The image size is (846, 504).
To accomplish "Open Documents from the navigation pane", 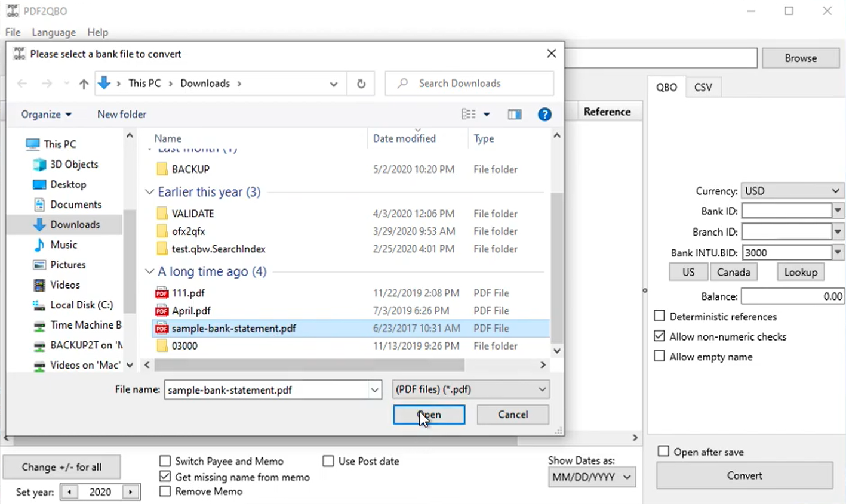I will (x=76, y=205).
